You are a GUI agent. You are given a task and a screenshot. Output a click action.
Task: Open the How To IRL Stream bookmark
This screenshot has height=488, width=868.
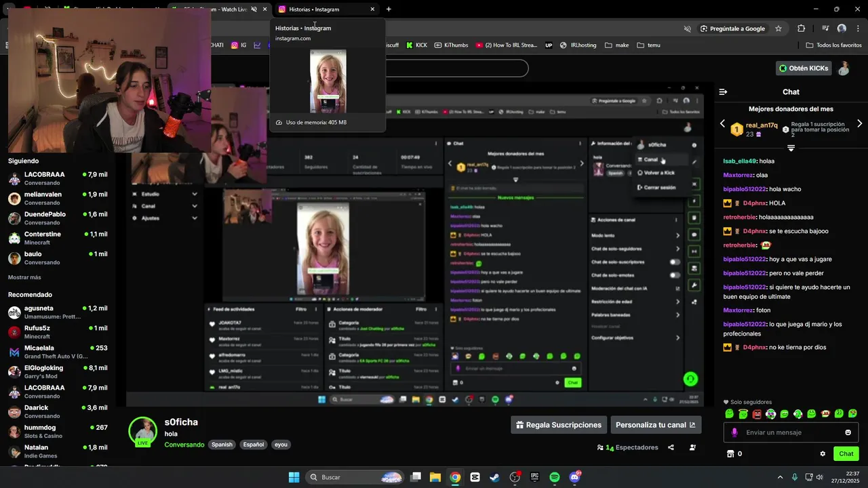tap(507, 45)
